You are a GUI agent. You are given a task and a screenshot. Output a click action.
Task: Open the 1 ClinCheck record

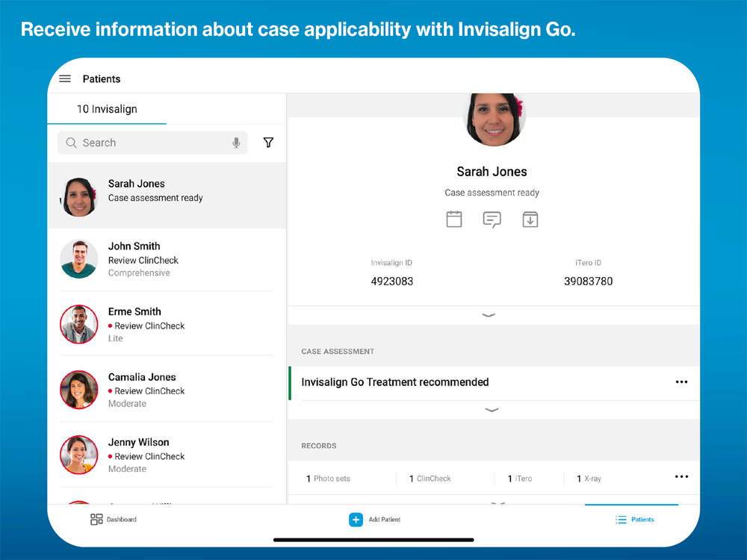pos(430,479)
